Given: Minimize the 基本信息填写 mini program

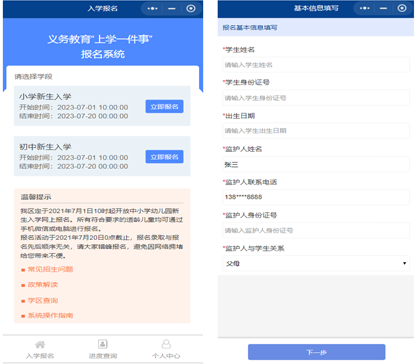Looking at the screenshot, I should coord(384,8).
